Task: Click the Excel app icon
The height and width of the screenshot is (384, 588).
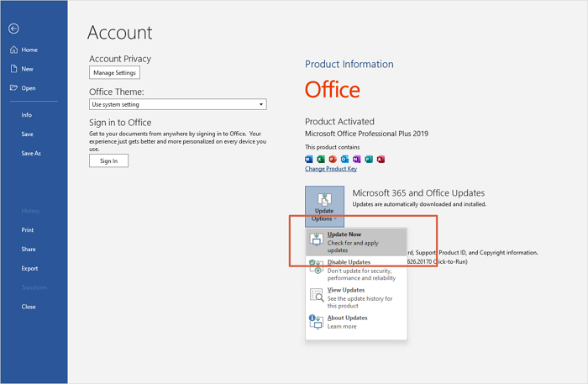Action: [x=321, y=160]
